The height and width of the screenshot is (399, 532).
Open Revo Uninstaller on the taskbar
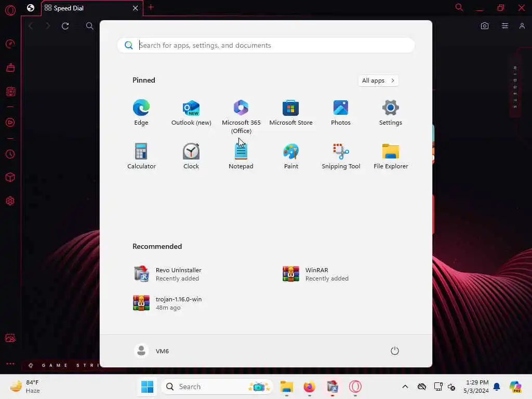[x=332, y=387]
